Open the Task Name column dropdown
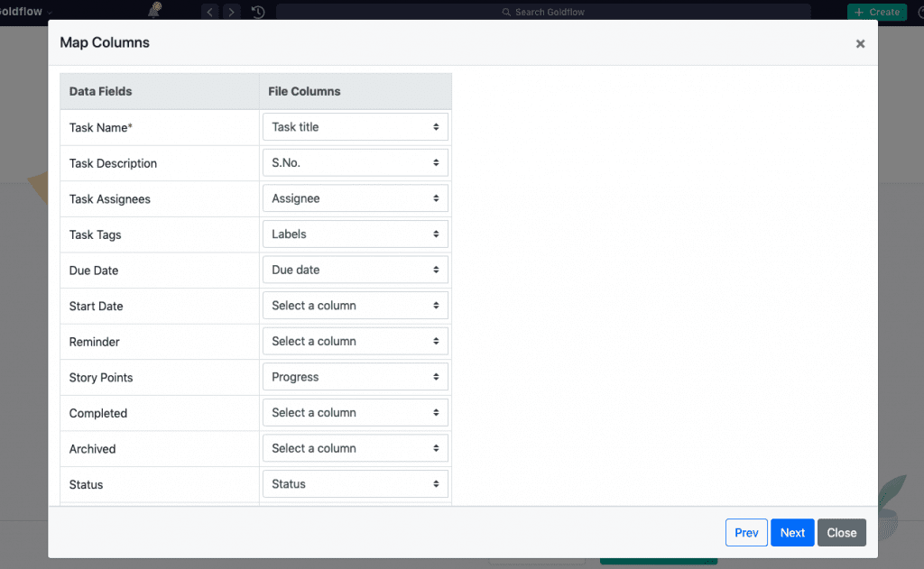The image size is (924, 569). (356, 126)
